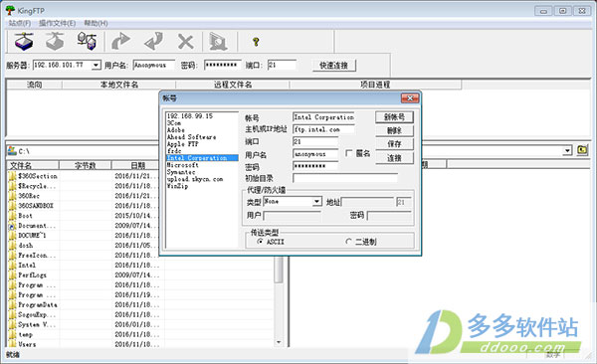Image resolution: width=597 pixels, height=364 pixels.
Task: Open the proxy type None dropdown
Action: (316, 202)
